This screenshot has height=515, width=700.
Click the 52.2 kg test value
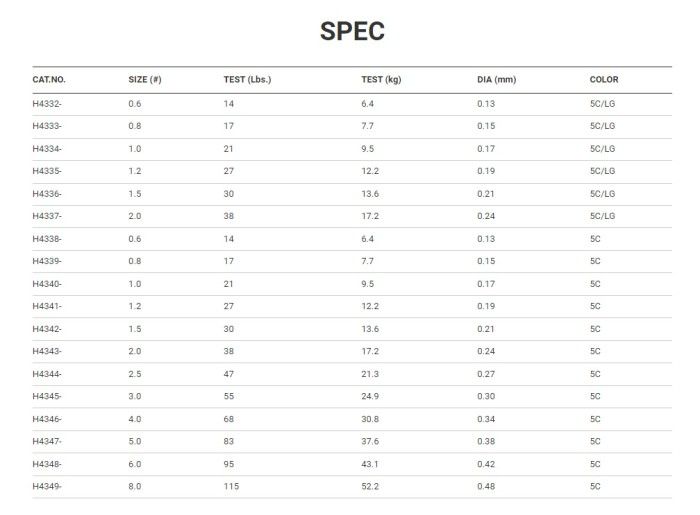[369, 486]
